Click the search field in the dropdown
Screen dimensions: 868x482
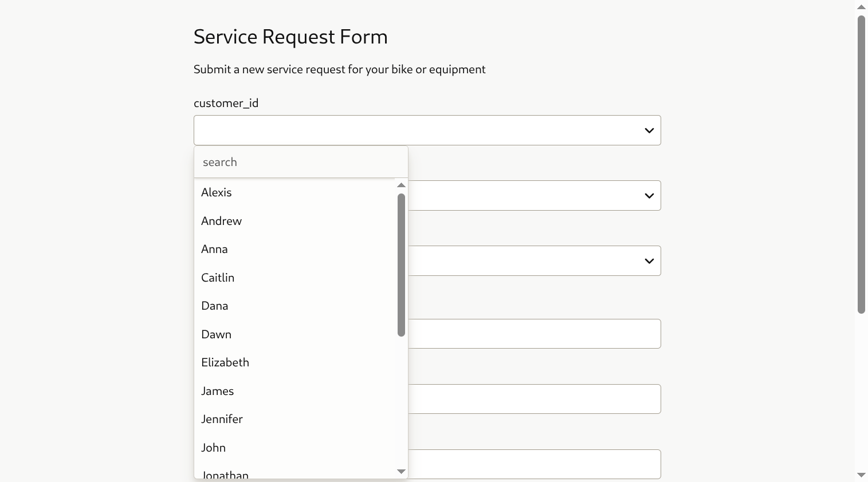pyautogui.click(x=301, y=162)
